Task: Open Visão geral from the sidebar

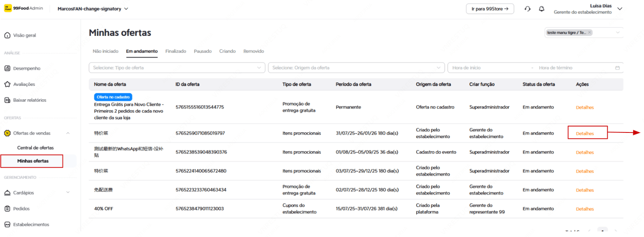Action: click(24, 36)
